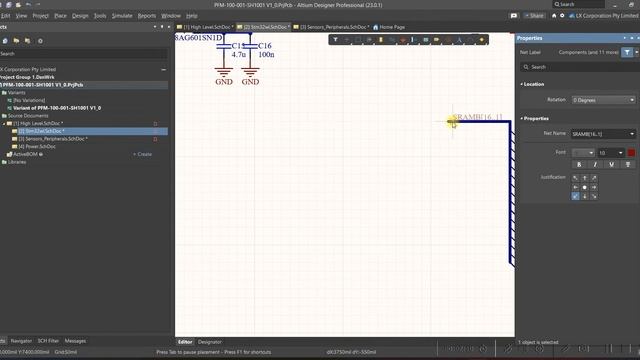Toggle Underline font style
Screen dimensions: 640x360
coord(611,164)
